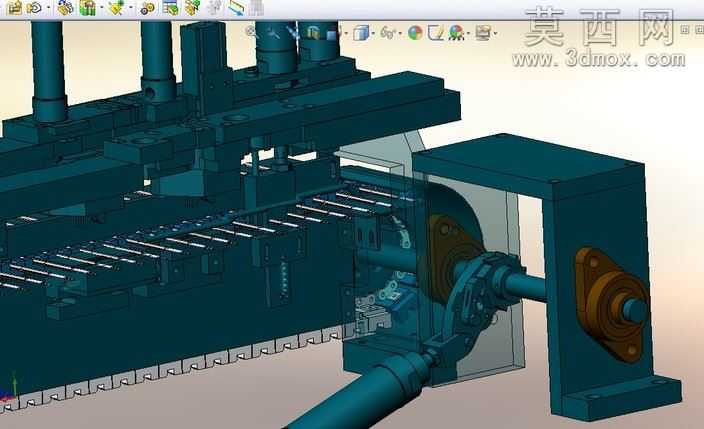The height and width of the screenshot is (429, 704).
Task: Click the Edit Appearance color ball icon
Action: point(415,33)
